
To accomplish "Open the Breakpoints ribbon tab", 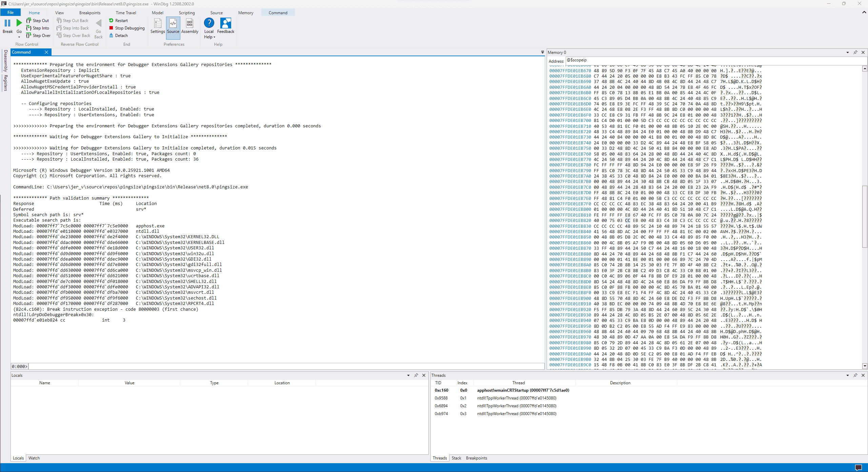I will (90, 13).
